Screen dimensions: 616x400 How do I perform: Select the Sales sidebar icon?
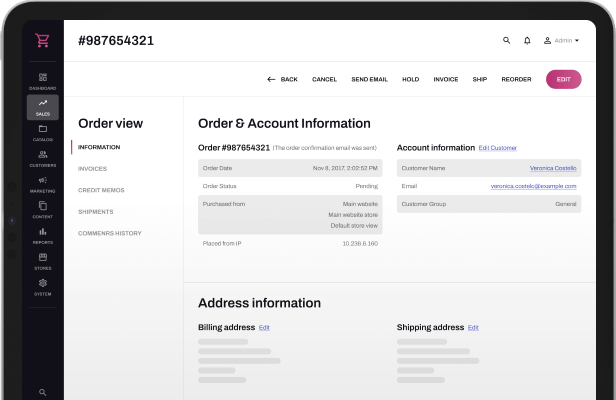click(43, 107)
